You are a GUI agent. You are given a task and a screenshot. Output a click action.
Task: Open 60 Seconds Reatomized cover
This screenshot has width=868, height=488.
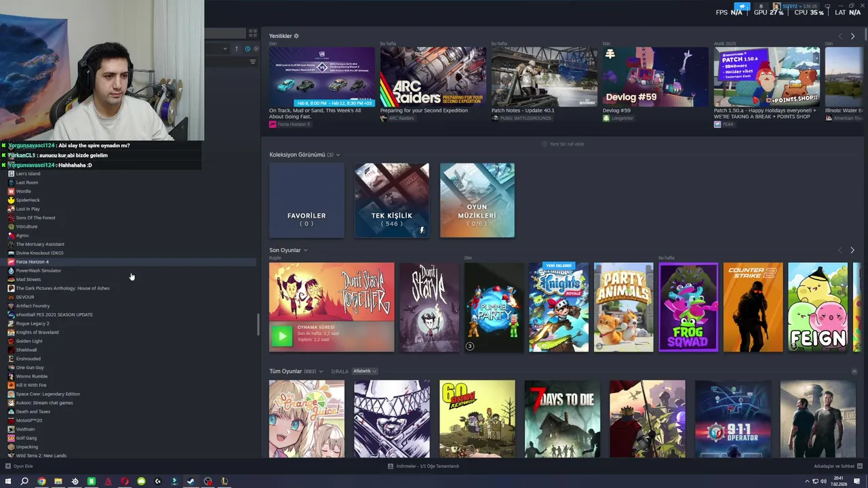[477, 419]
